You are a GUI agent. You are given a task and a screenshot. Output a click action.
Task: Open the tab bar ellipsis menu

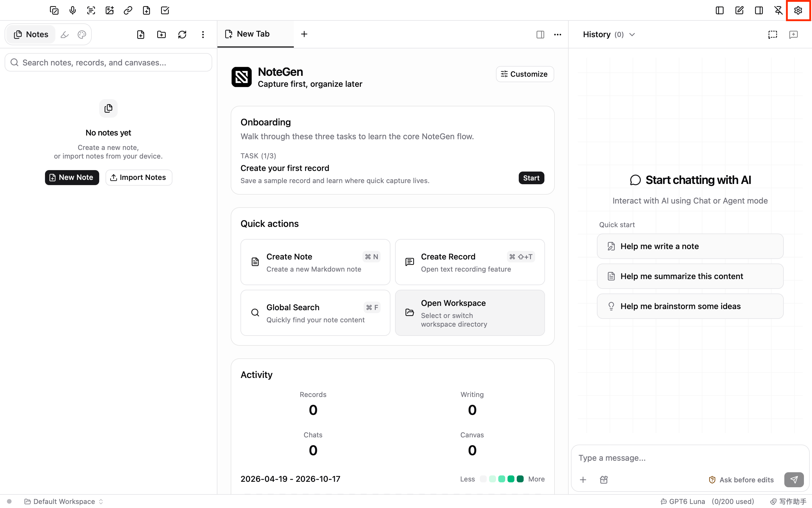(558, 34)
